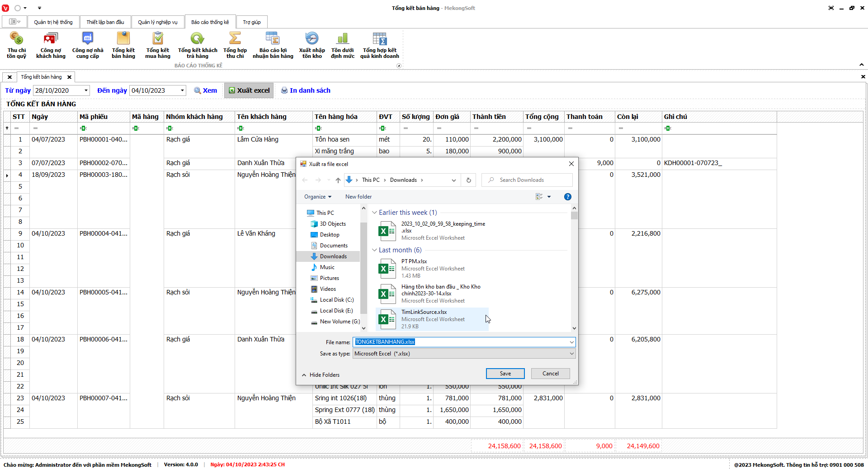Click the help icon in save dialog
Screen dimensions: 868x469
pyautogui.click(x=567, y=197)
